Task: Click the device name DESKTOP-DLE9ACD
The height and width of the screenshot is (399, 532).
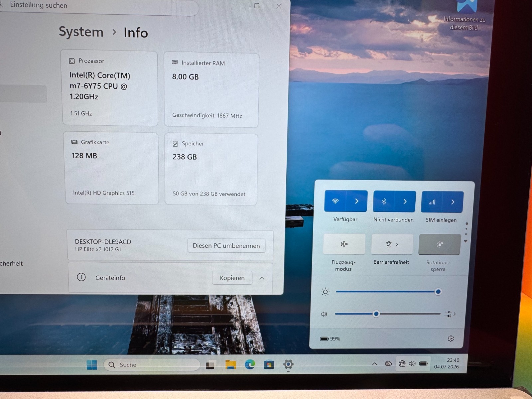Action: (103, 242)
